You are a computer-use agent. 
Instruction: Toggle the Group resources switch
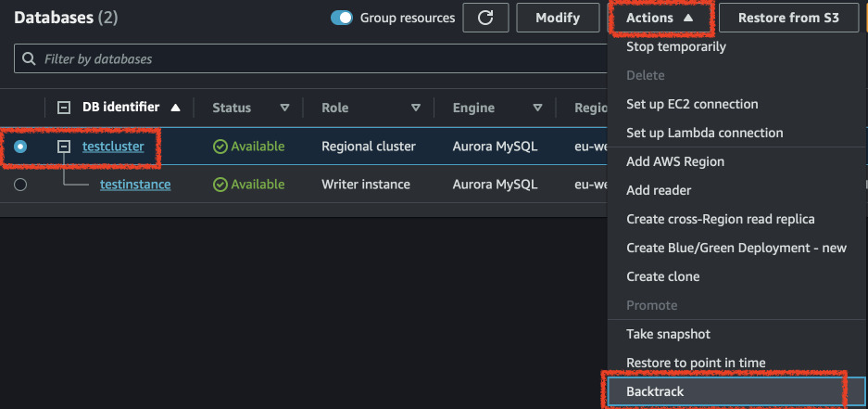click(342, 18)
